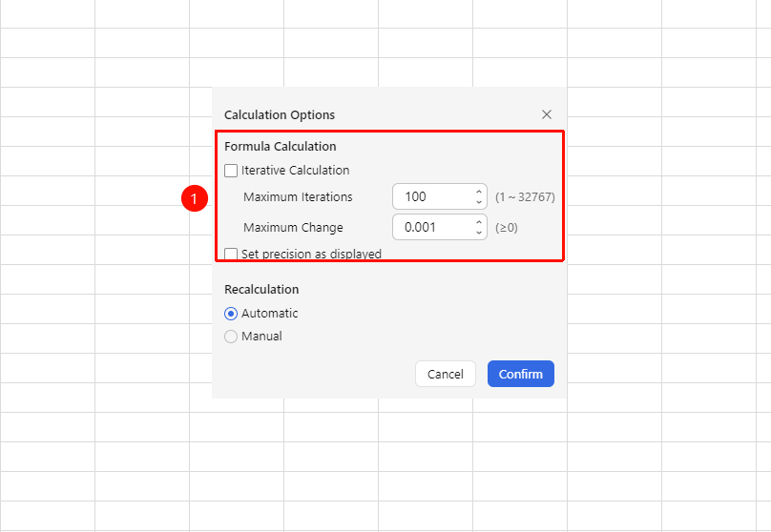Close the Calculation Options dialog

[x=547, y=114]
